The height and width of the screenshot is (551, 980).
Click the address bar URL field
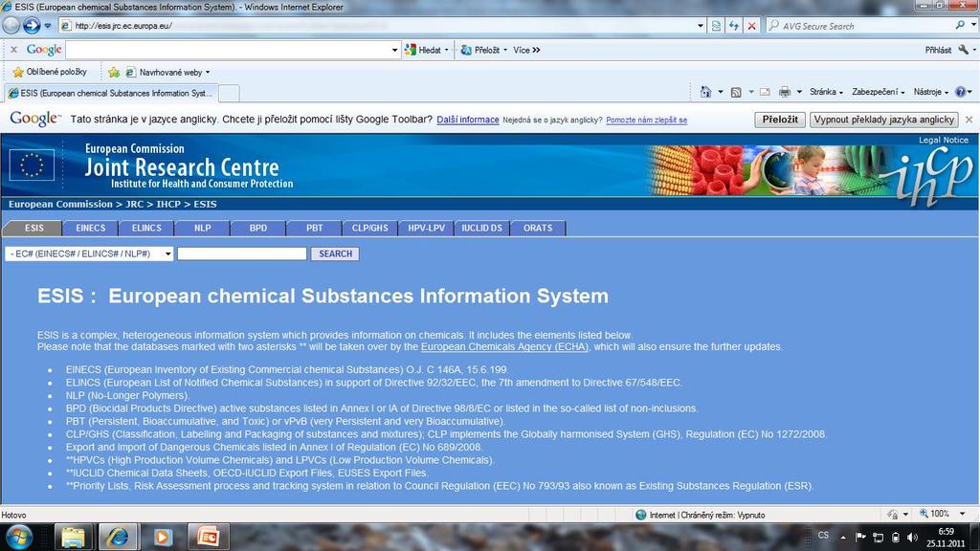pyautogui.click(x=378, y=26)
